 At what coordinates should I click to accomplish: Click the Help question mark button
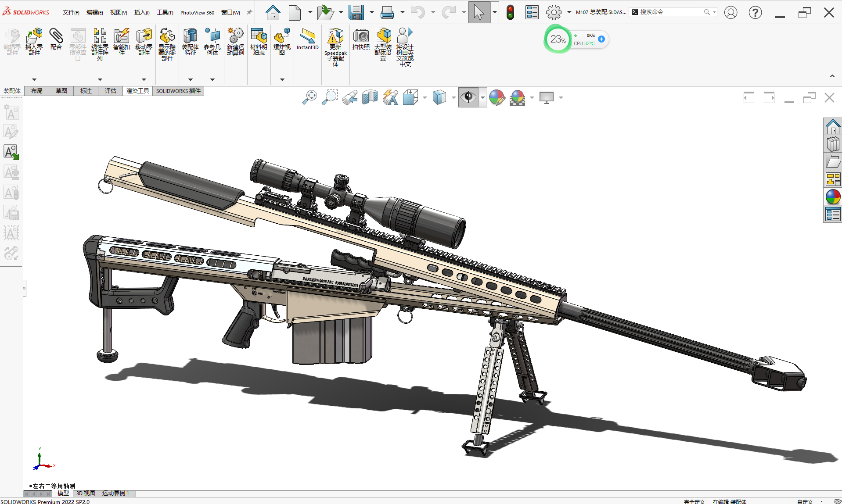tap(755, 12)
